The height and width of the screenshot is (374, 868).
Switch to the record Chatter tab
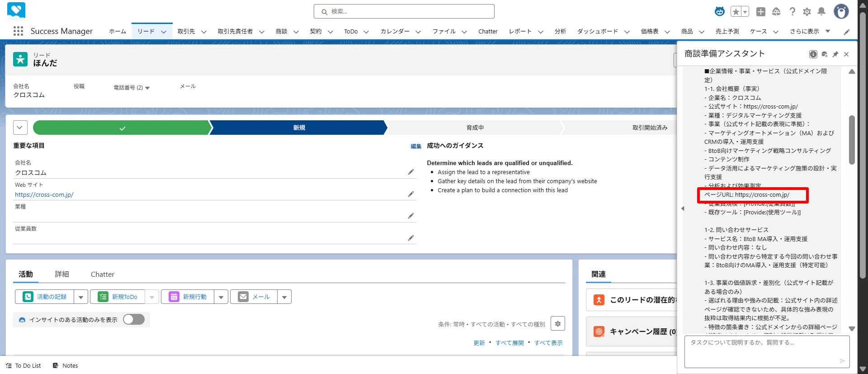[103, 274]
